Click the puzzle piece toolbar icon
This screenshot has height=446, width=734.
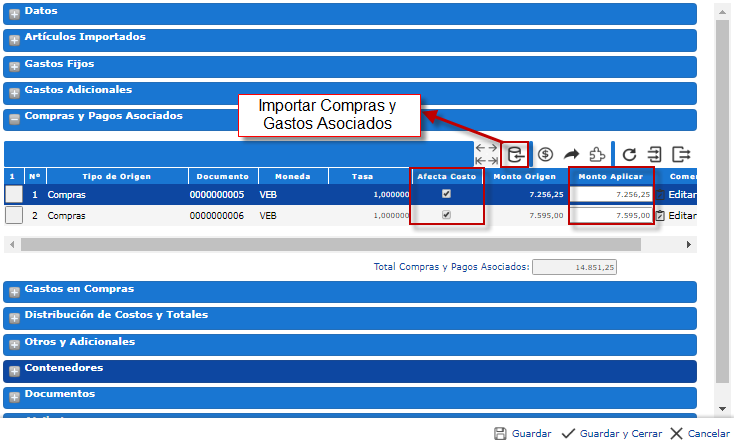[x=597, y=154]
